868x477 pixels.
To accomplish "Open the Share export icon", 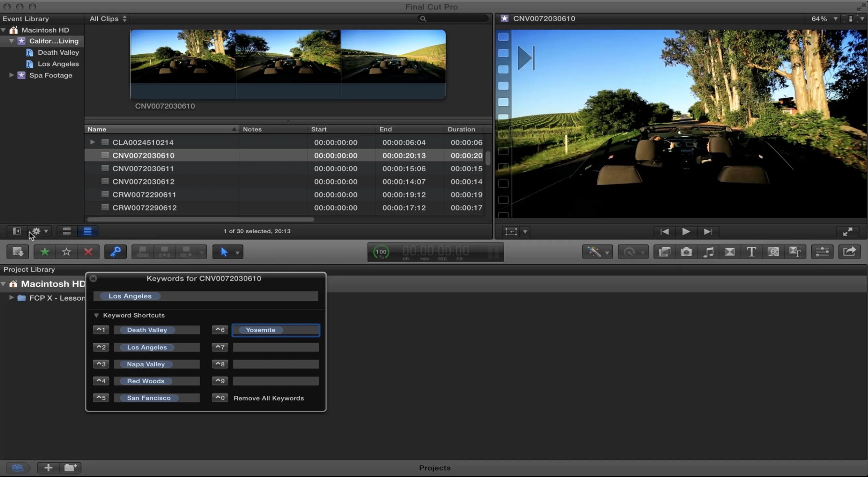I will coord(849,252).
